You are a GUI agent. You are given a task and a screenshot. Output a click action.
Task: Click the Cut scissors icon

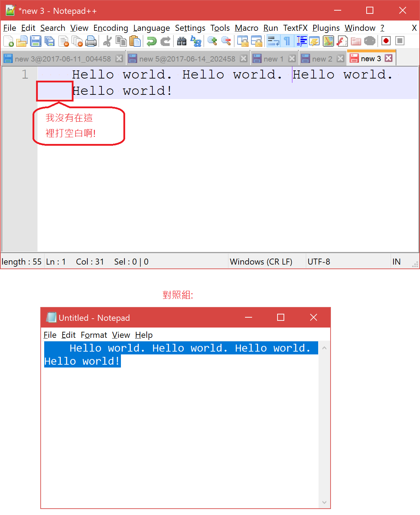107,41
